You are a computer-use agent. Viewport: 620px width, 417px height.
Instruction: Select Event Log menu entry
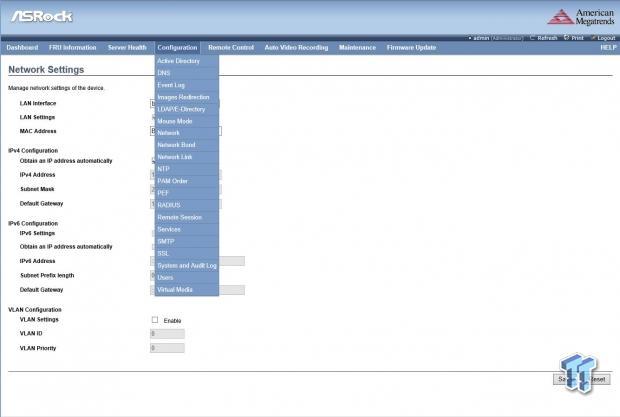[x=187, y=85]
